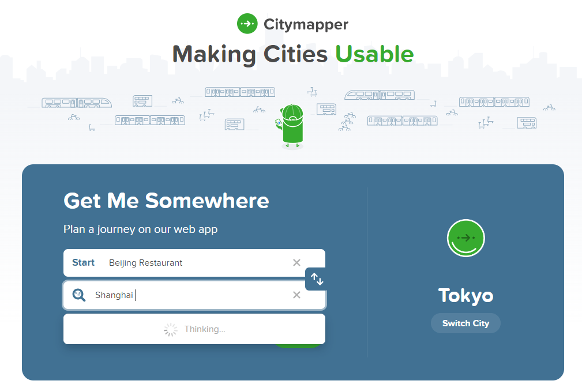The width and height of the screenshot is (582, 392).
Task: Click the 'Plan a journey on our web app' text
Action: click(x=140, y=229)
